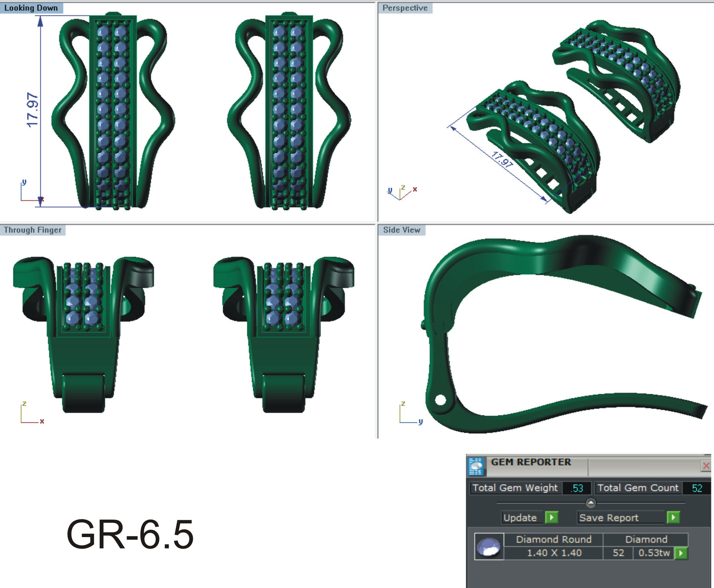Click the green arrow after 0.53tw

tap(681, 553)
